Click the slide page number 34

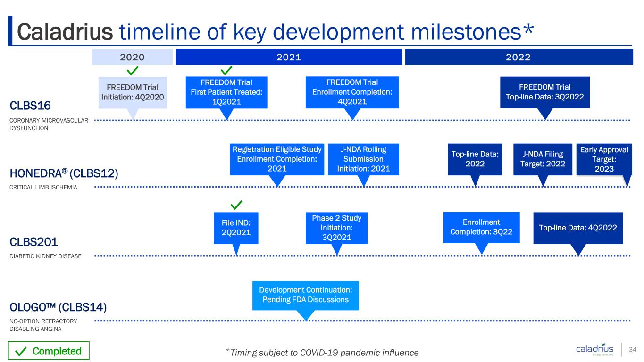pos(633,350)
